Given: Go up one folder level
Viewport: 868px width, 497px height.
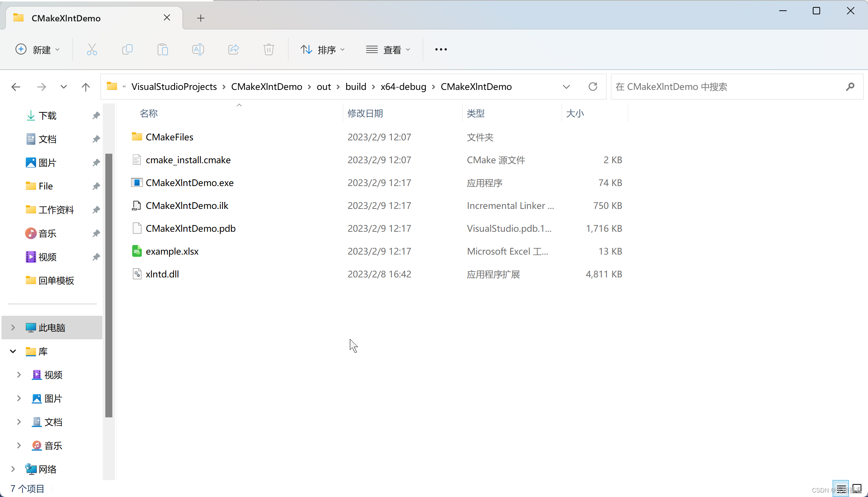Looking at the screenshot, I should [x=85, y=87].
